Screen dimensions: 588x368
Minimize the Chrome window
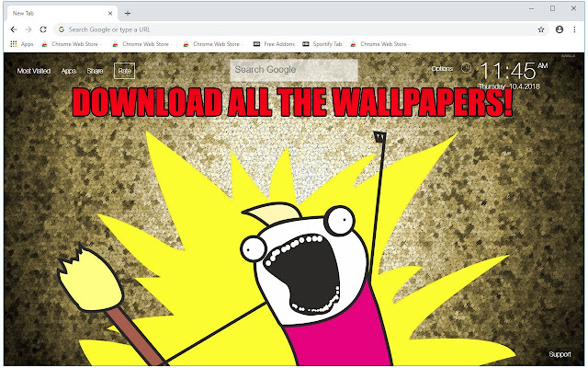(x=531, y=8)
